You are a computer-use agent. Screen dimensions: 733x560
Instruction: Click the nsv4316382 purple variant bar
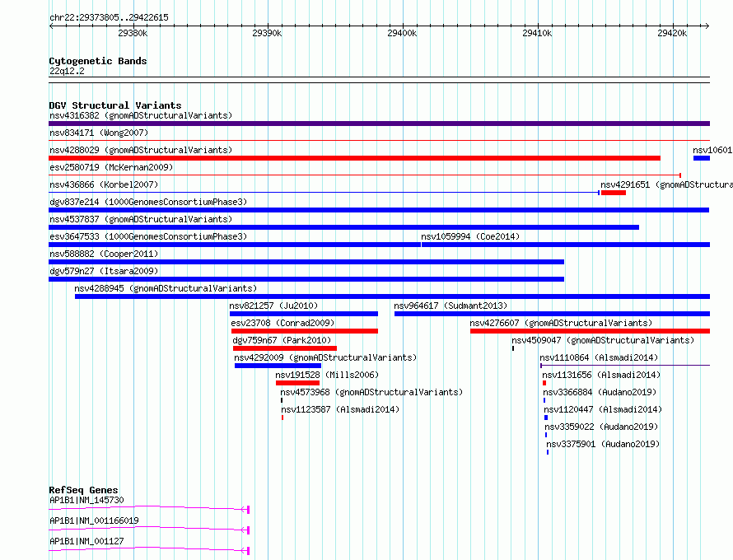(x=379, y=124)
